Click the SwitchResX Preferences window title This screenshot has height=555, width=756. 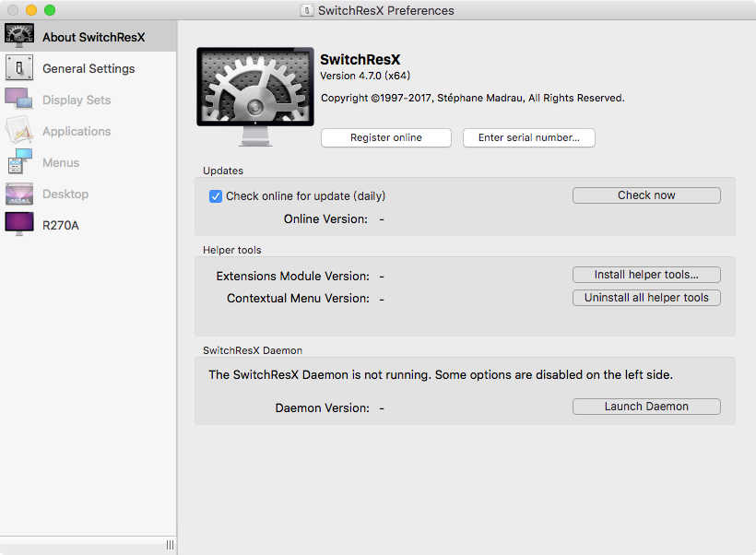pyautogui.click(x=385, y=11)
